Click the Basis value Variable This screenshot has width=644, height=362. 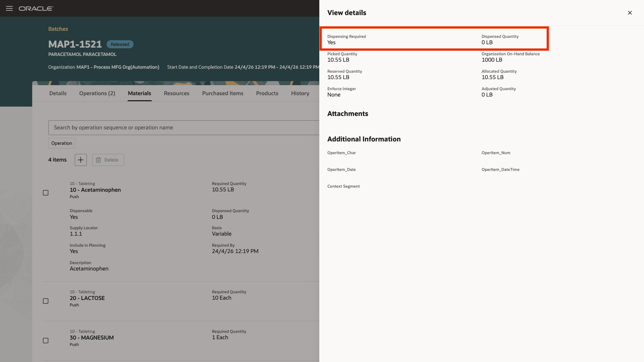(x=222, y=234)
